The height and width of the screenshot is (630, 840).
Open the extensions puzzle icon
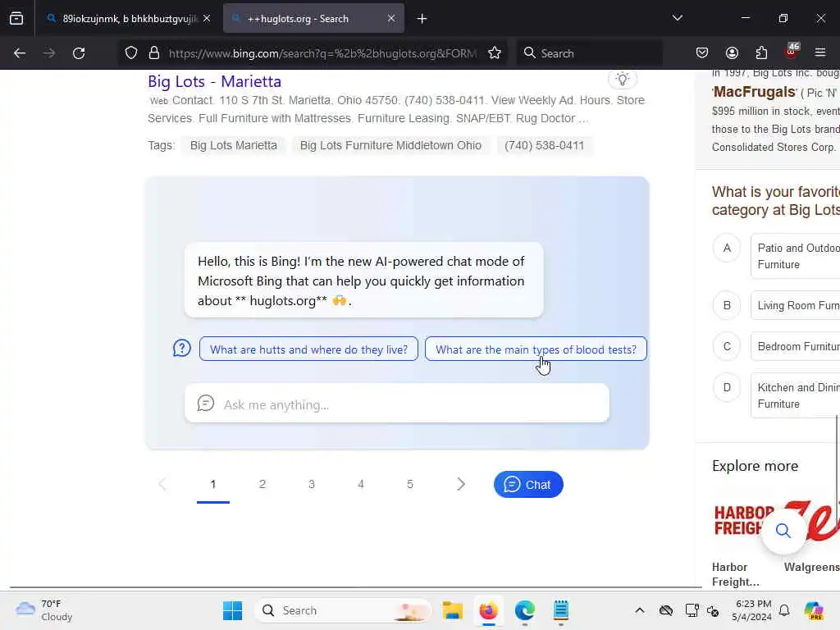761,53
